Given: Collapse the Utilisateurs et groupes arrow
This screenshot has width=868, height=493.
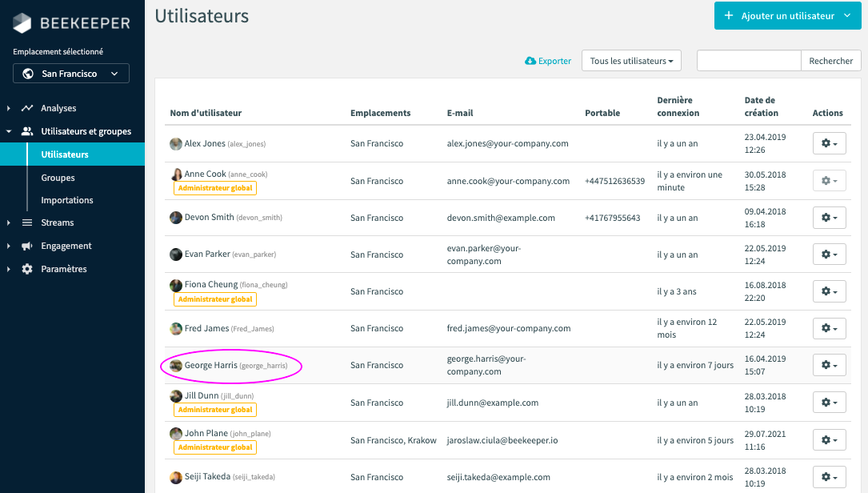Looking at the screenshot, I should (8, 131).
